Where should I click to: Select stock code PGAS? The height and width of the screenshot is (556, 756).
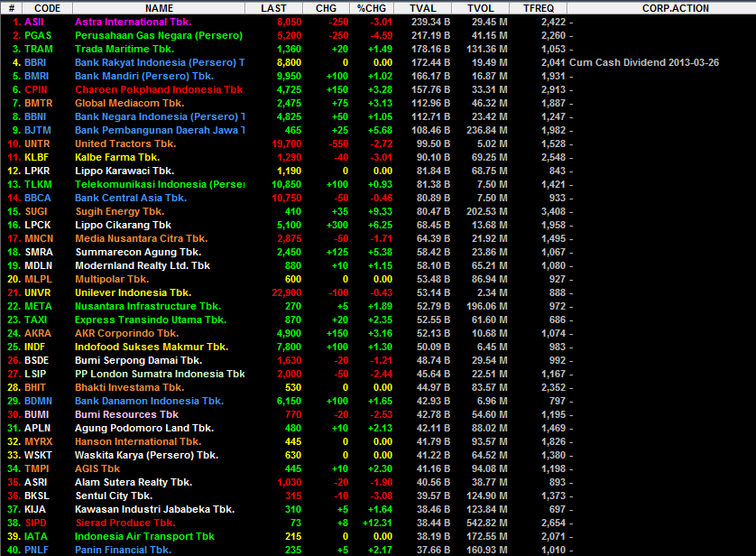38,36
